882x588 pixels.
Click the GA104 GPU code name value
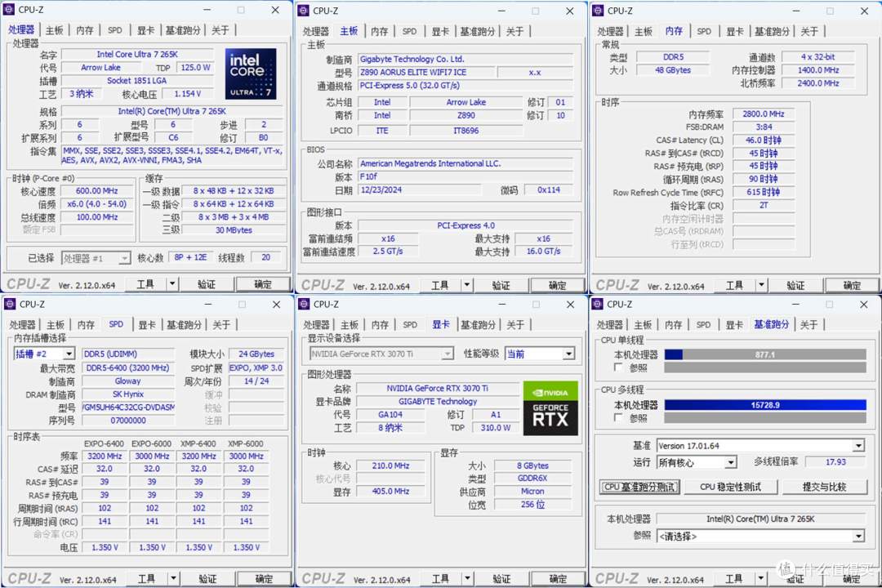tap(390, 415)
